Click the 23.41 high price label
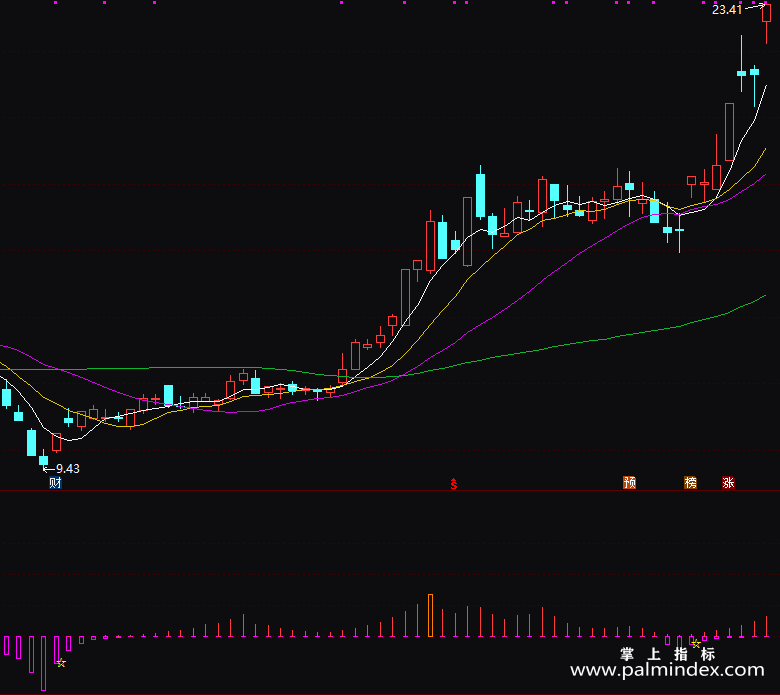This screenshot has width=780, height=695. (x=727, y=9)
